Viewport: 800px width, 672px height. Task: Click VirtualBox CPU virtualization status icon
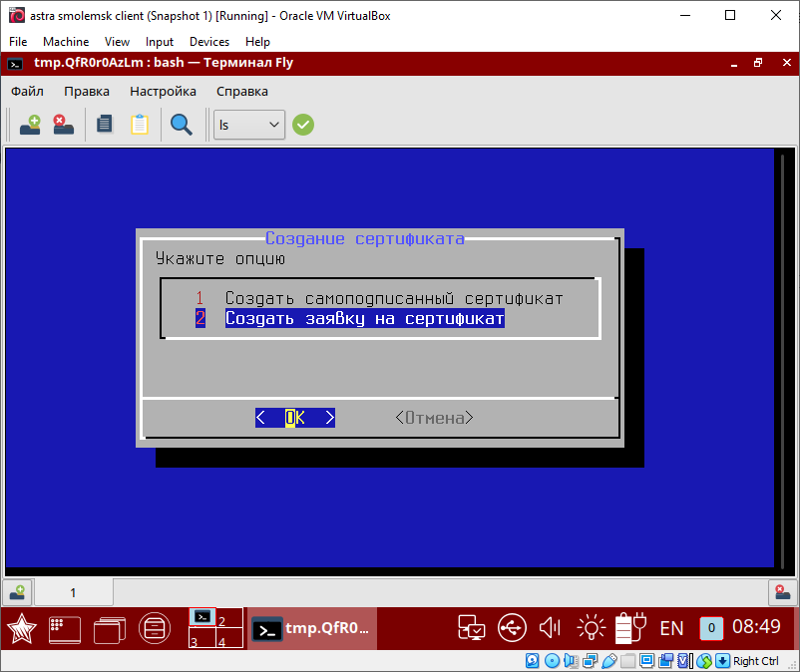684,661
